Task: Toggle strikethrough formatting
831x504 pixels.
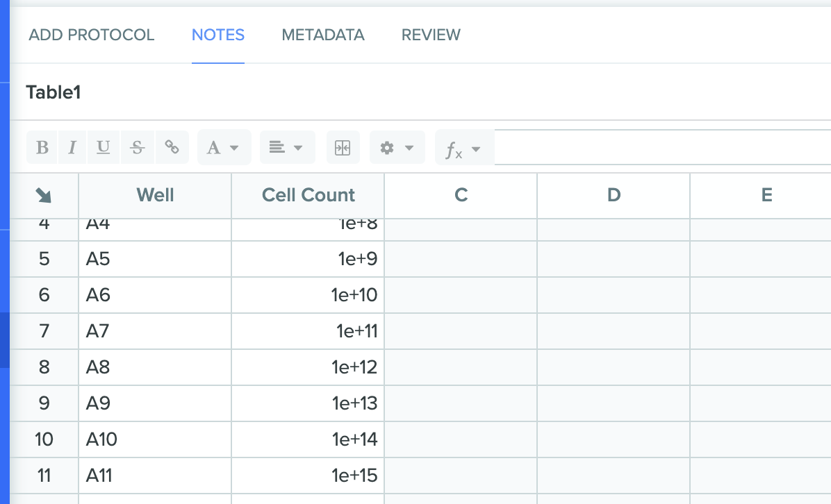Action: coord(138,147)
